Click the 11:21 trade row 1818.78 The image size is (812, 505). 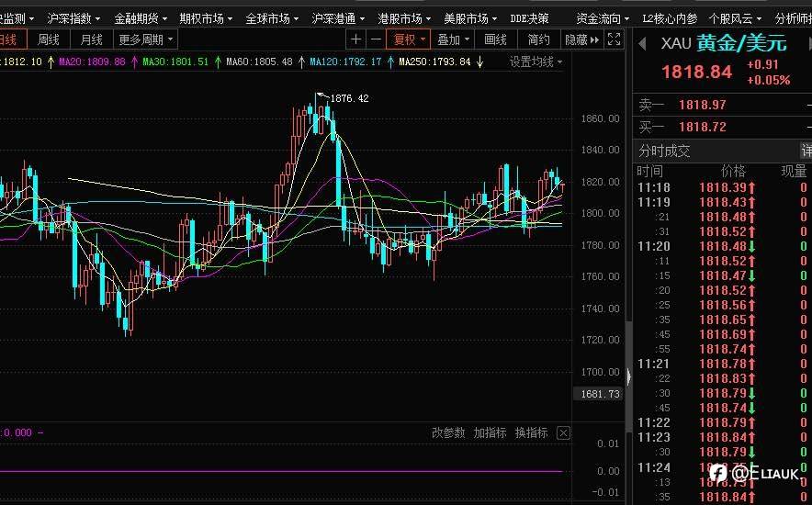[x=722, y=364]
